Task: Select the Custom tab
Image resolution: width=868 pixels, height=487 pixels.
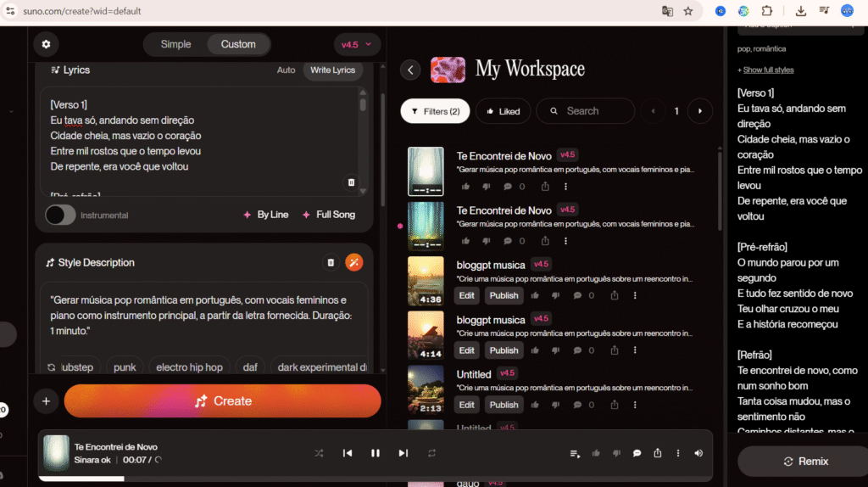Action: [238, 44]
